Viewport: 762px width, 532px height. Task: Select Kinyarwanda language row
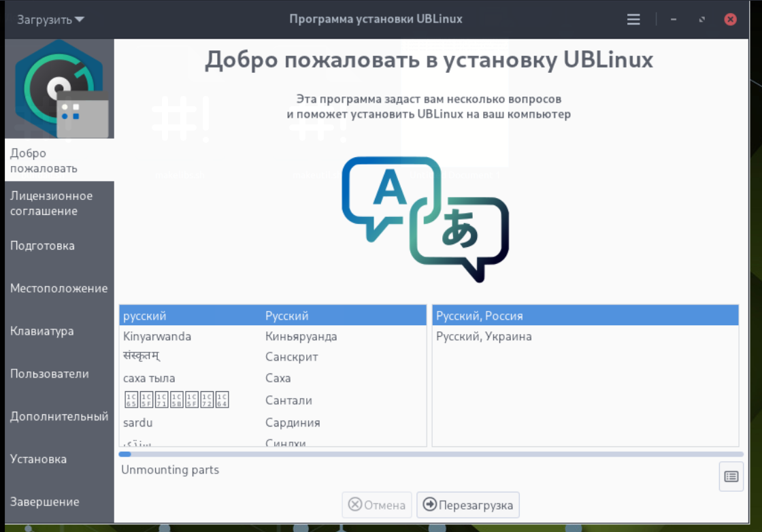pyautogui.click(x=273, y=336)
